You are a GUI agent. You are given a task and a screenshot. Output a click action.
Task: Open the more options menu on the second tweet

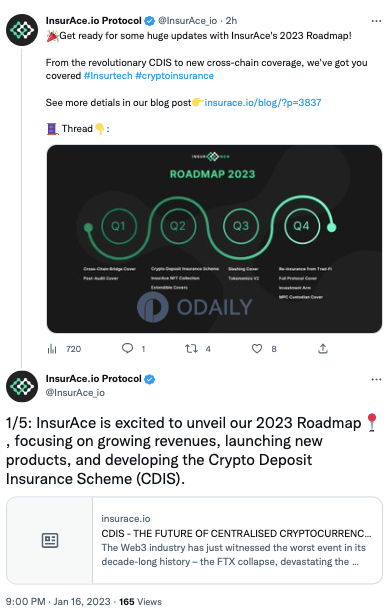pyautogui.click(x=376, y=379)
